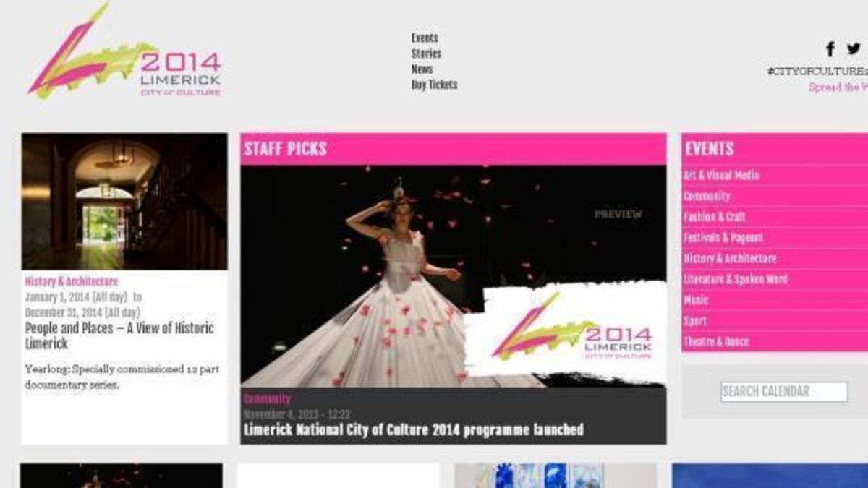Go to the News page
Viewport: 868px width, 488px height.
point(422,69)
